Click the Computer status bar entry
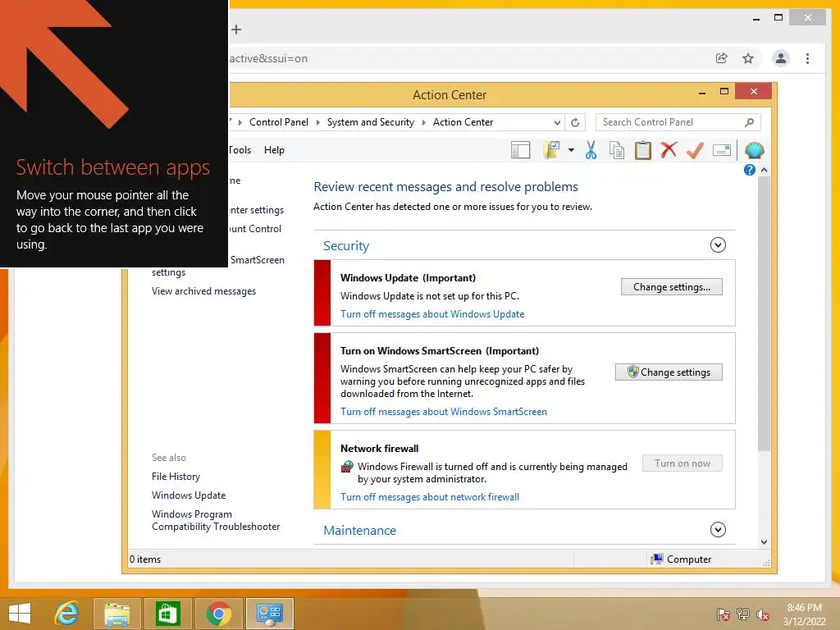This screenshot has height=630, width=840. point(680,559)
